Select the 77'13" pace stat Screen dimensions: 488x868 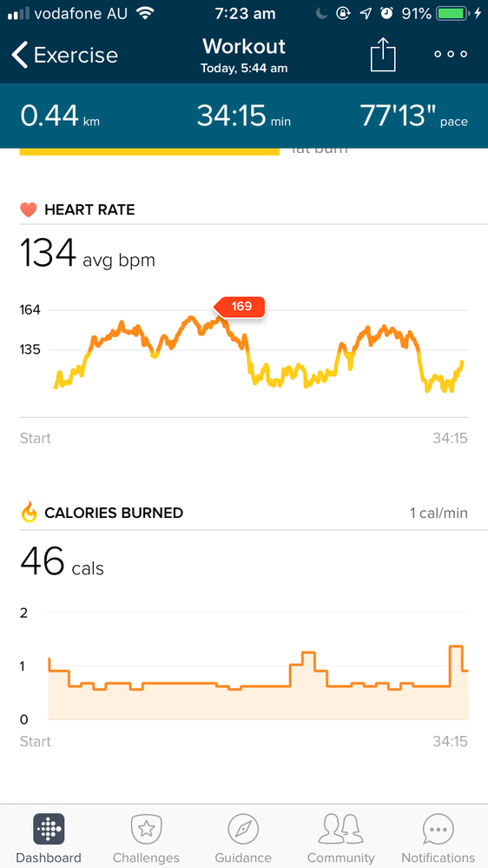(414, 116)
